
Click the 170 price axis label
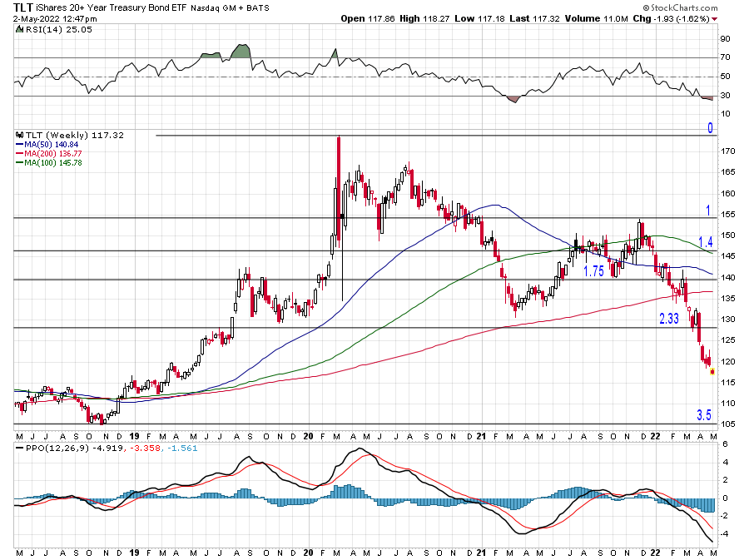[728, 151]
